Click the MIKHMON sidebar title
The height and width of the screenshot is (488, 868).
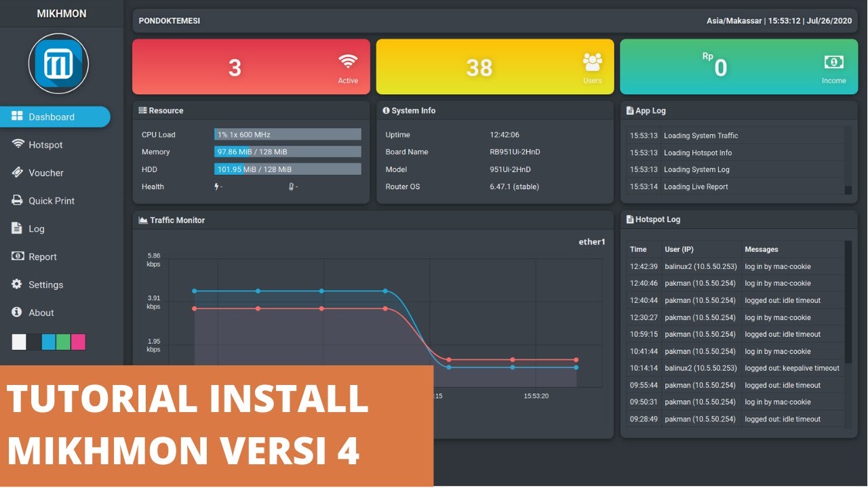pos(61,14)
